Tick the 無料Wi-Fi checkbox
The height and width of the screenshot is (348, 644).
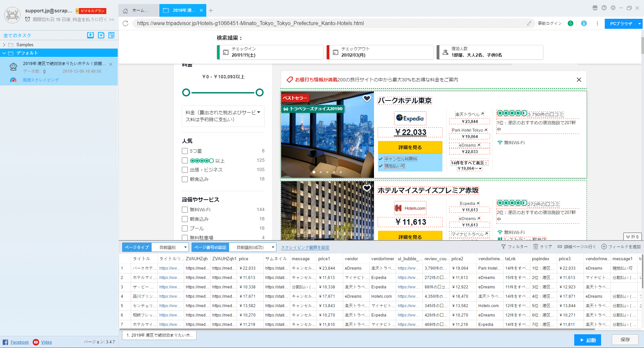click(185, 210)
